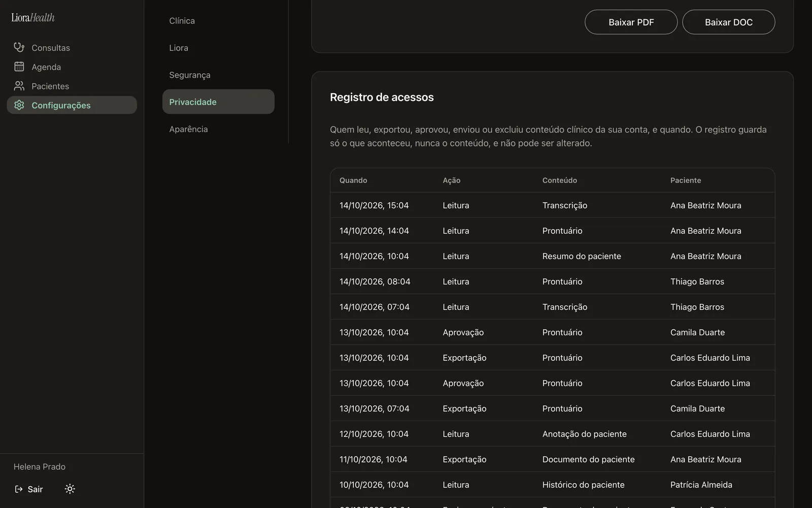Click the 14/10/2026, 15:04 timestamp cell
Image resolution: width=812 pixels, height=508 pixels.
tap(374, 205)
